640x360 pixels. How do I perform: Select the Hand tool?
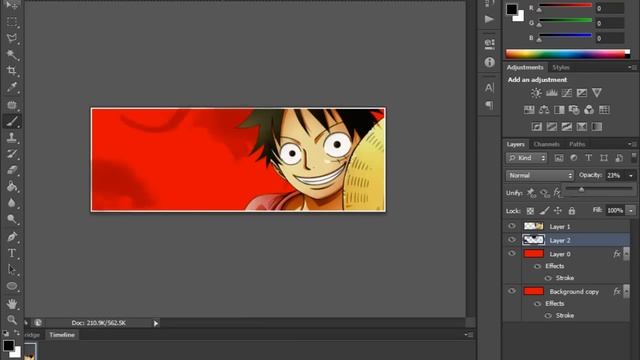pos(11,304)
